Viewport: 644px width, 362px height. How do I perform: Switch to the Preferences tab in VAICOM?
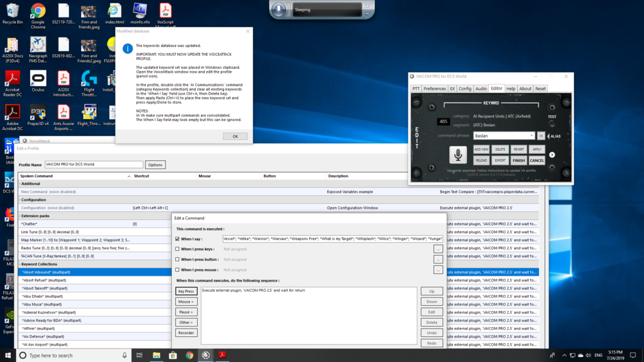pyautogui.click(x=435, y=89)
